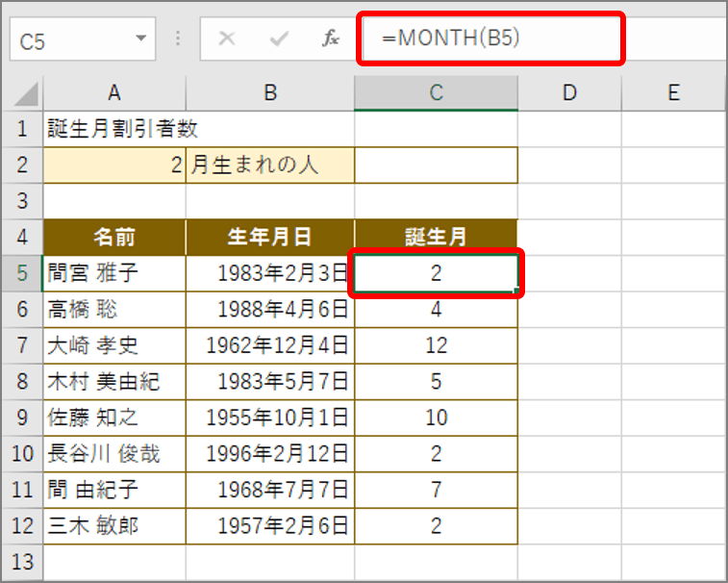Click birth month cell showing 7
The height and width of the screenshot is (583, 728).
click(x=436, y=490)
